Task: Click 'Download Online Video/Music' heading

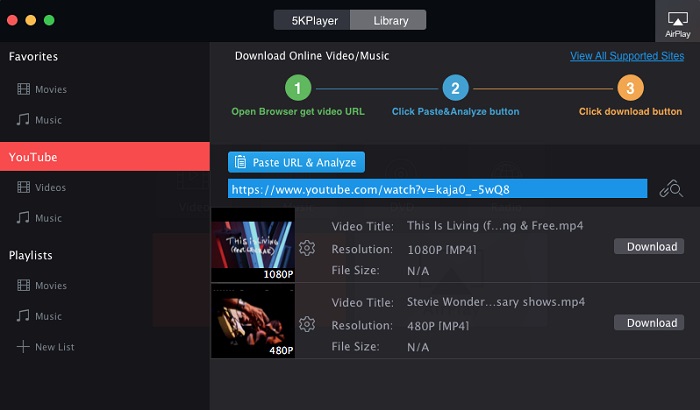Action: pos(312,56)
